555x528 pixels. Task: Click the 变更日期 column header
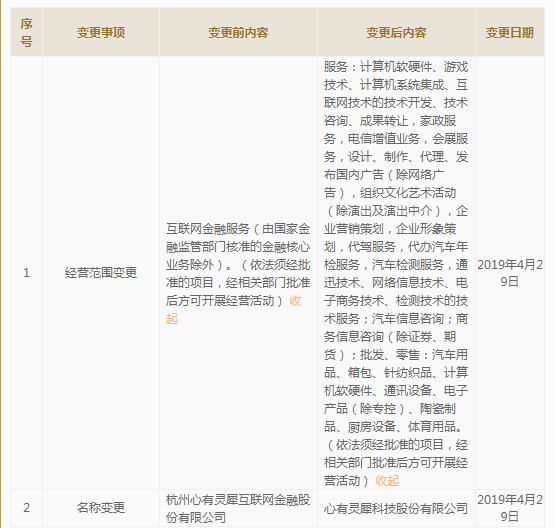[510, 33]
